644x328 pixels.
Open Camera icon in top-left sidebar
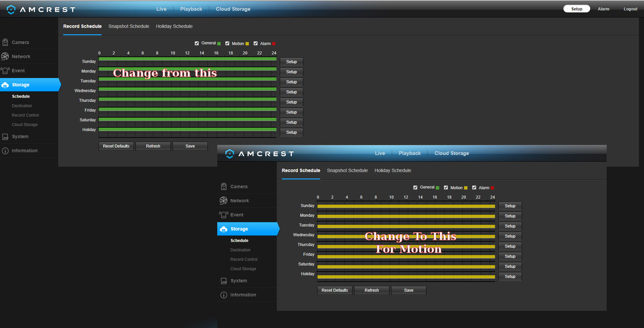(5, 42)
